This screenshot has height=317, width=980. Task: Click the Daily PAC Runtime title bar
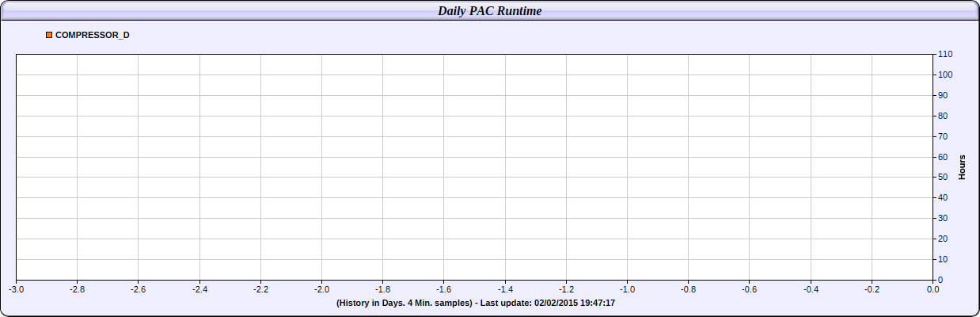point(490,10)
